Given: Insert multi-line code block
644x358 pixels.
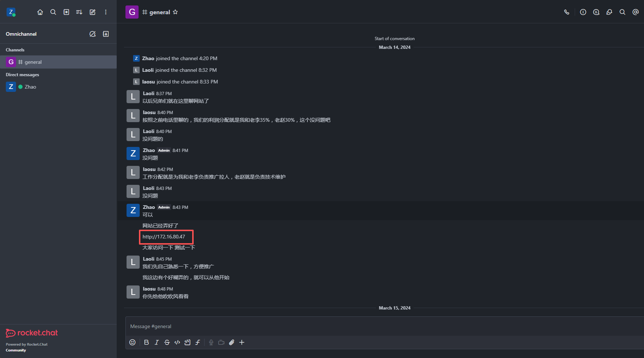Looking at the screenshot, I should [187, 342].
